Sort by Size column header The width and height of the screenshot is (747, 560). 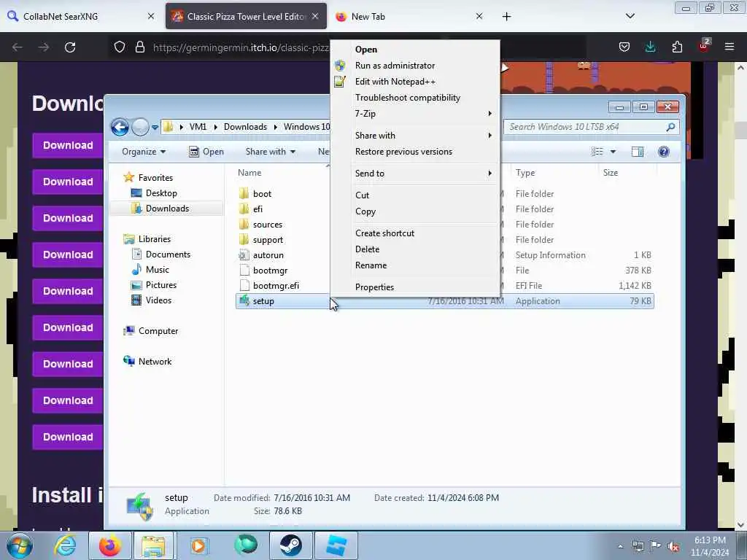point(611,173)
